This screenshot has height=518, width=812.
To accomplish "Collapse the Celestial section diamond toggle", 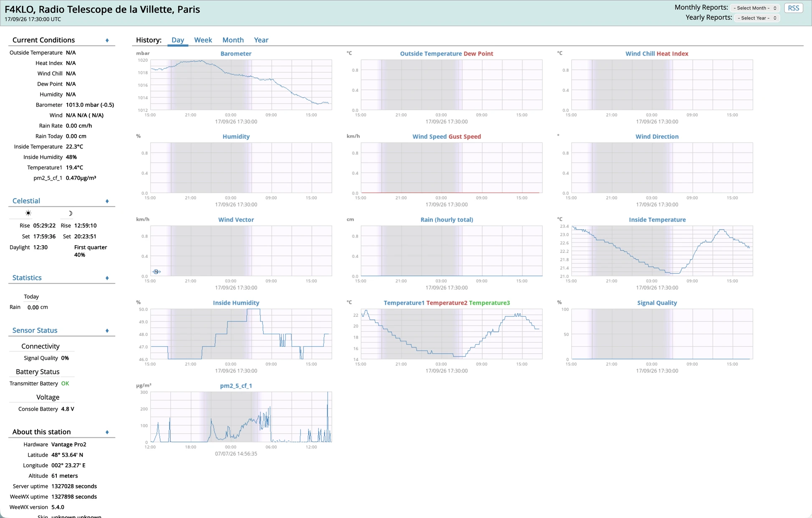I will pos(107,201).
